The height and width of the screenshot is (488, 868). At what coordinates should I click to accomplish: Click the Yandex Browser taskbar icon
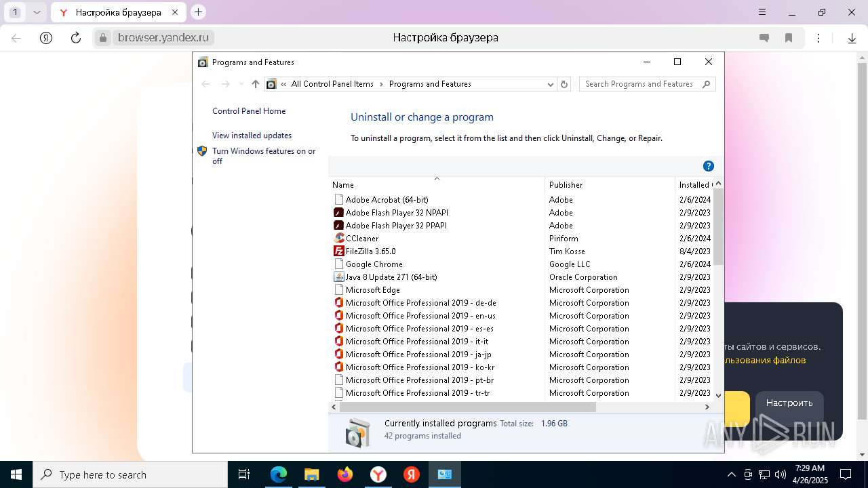(378, 474)
